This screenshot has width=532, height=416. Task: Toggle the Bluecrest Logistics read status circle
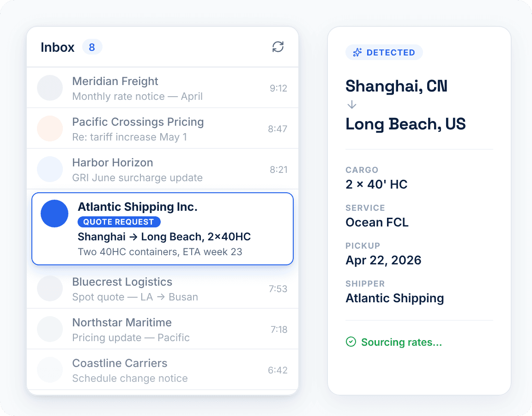click(50, 288)
